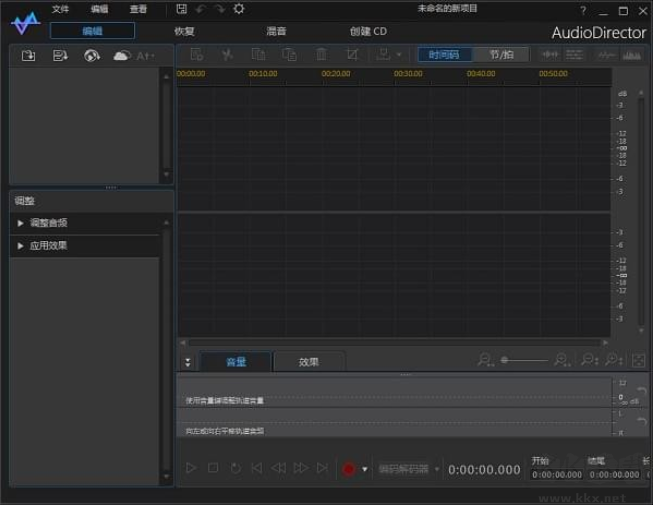Click the scissors cut tool
Image resolution: width=653 pixels, height=505 pixels.
[227, 55]
